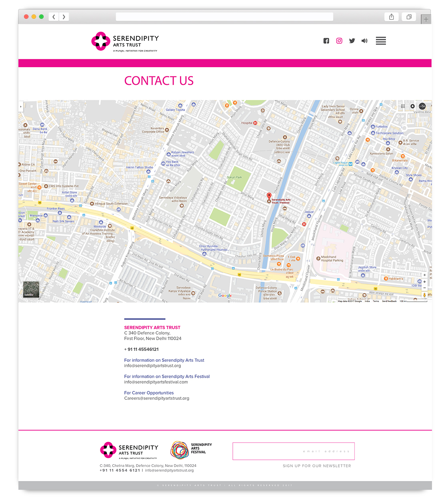The height and width of the screenshot is (501, 448).
Task: Click footer email info@serendipityartstrust.org
Action: [169, 471]
